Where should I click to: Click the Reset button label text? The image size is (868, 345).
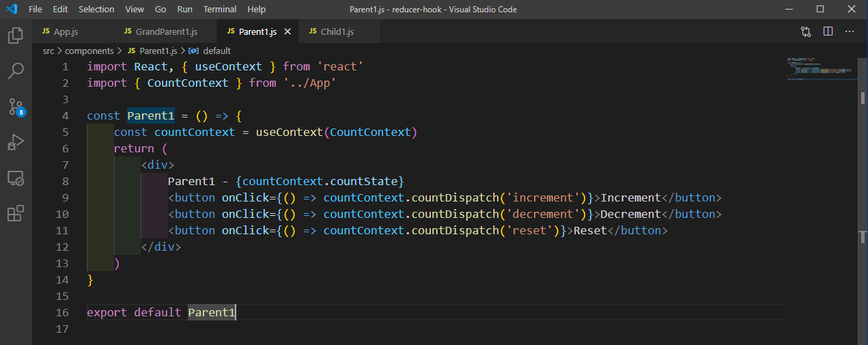[590, 230]
